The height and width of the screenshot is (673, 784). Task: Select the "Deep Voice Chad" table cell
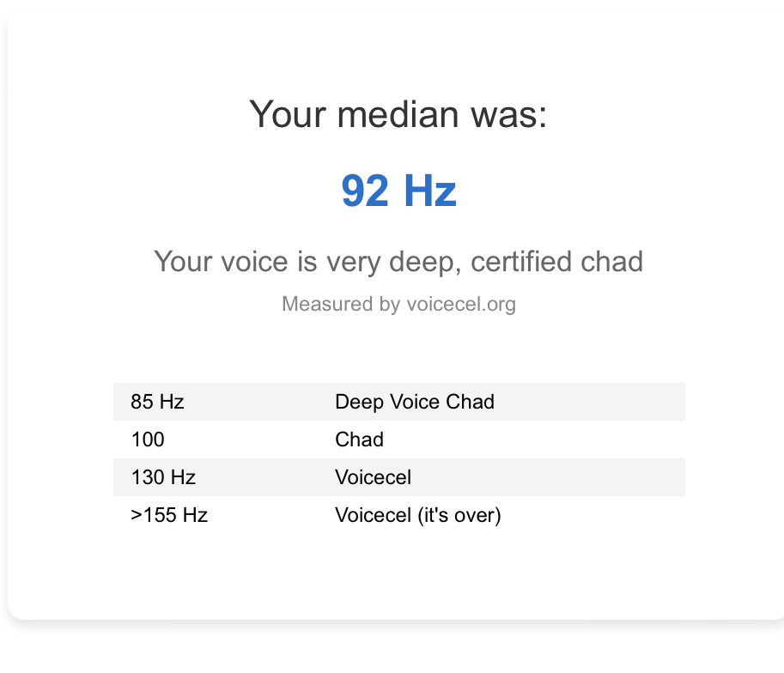coord(415,402)
